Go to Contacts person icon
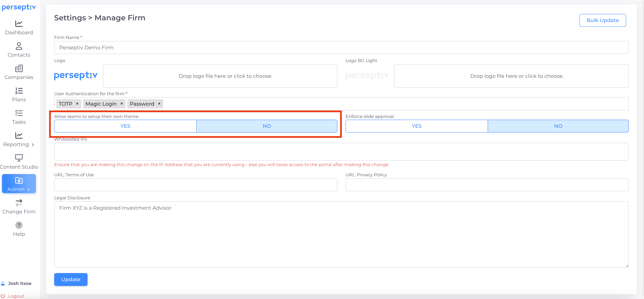The width and height of the screenshot is (644, 299). coord(19,46)
